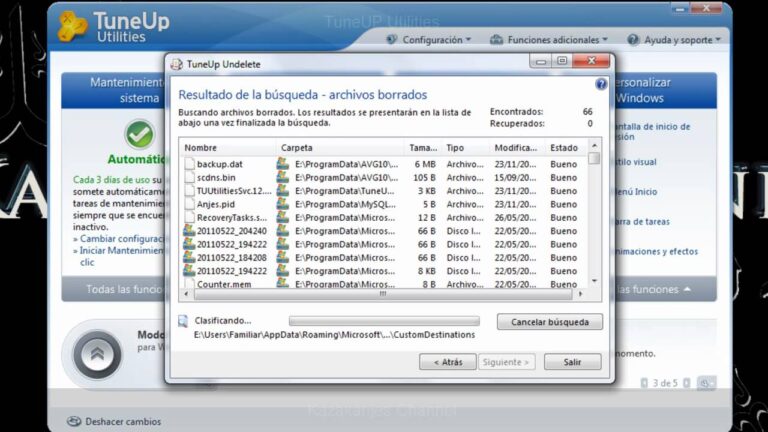Click the Clasificando progress bar
Image resolution: width=768 pixels, height=432 pixels.
(384, 321)
